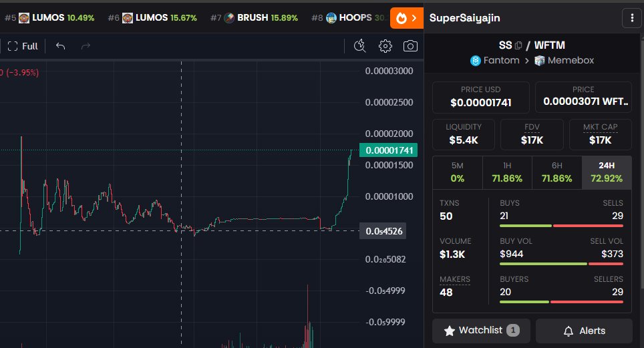Click the BUY VOL value $944
Screen dimensions: 644x348
pyautogui.click(x=511, y=254)
